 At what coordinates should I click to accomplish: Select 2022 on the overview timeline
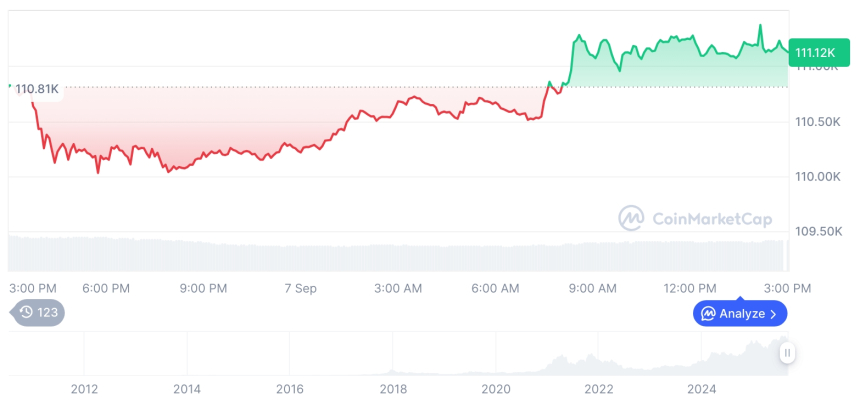(598, 388)
